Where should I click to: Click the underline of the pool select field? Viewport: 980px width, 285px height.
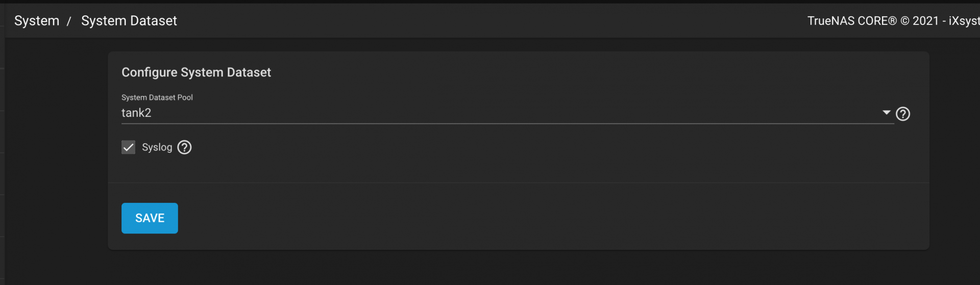(505, 123)
